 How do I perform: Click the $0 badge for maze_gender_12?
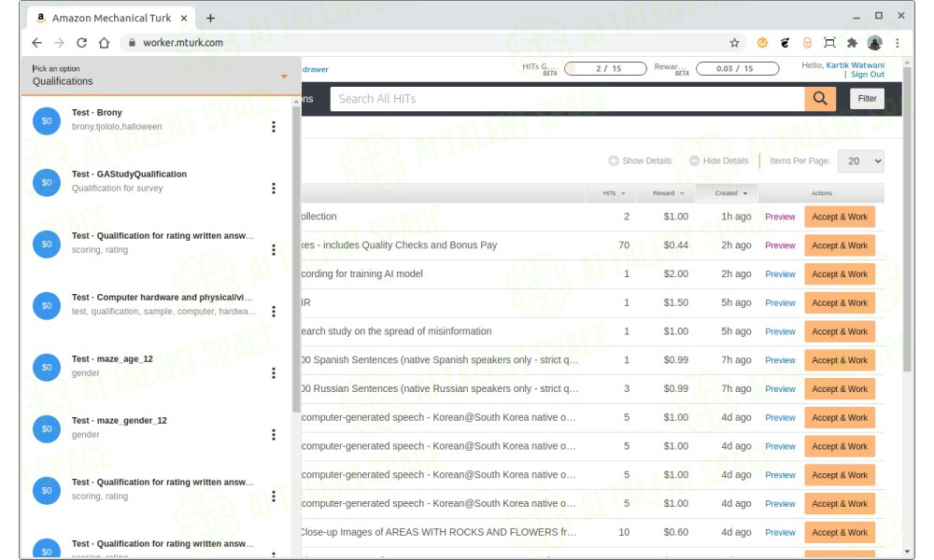tap(47, 429)
